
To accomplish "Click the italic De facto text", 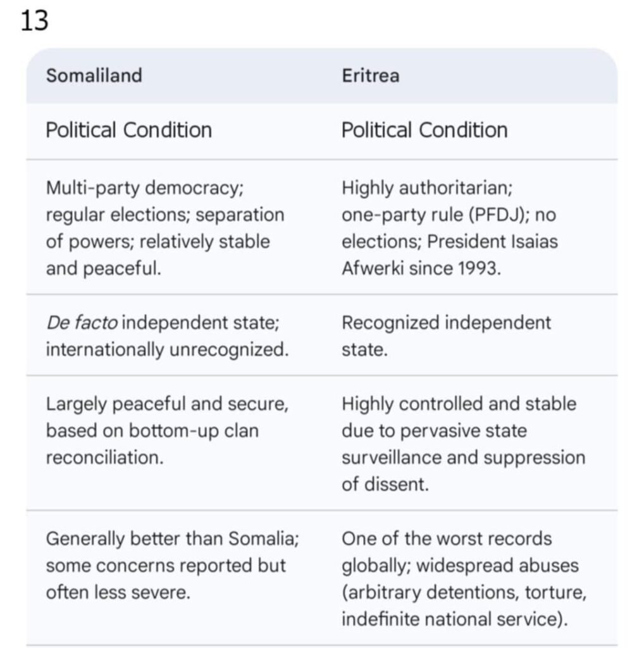I will (81, 323).
